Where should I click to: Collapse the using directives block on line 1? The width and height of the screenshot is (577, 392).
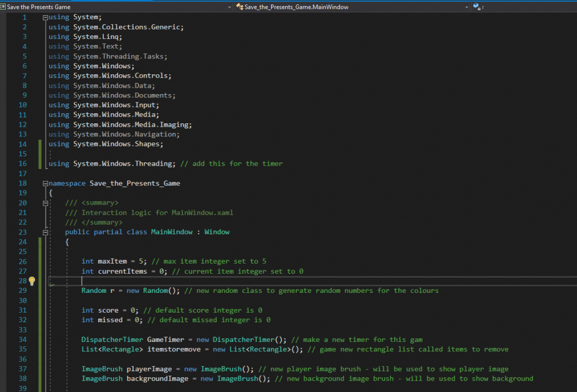[46, 17]
